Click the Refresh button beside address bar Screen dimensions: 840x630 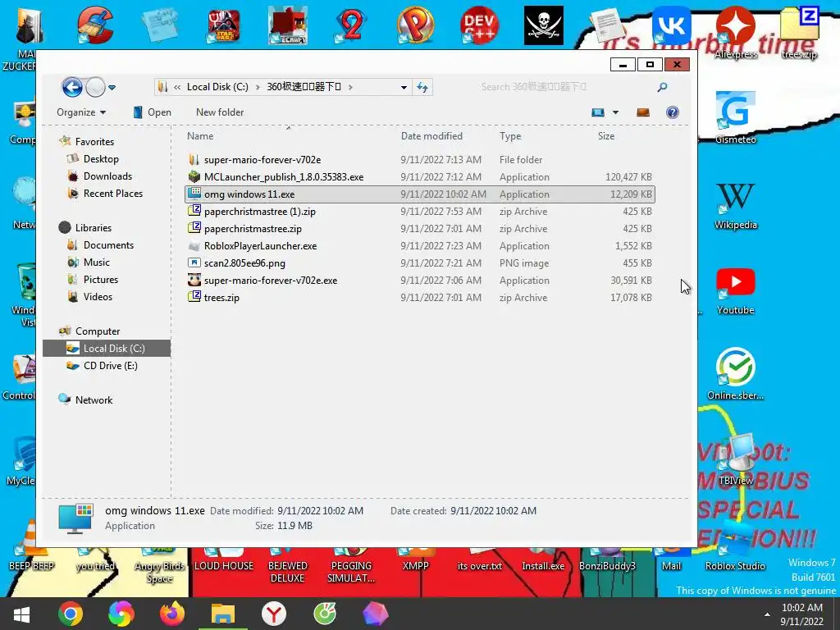pyautogui.click(x=422, y=87)
